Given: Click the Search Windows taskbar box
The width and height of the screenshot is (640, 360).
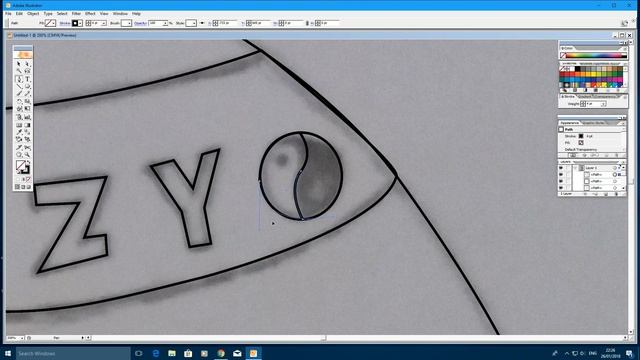Looking at the screenshot, I should 73,353.
